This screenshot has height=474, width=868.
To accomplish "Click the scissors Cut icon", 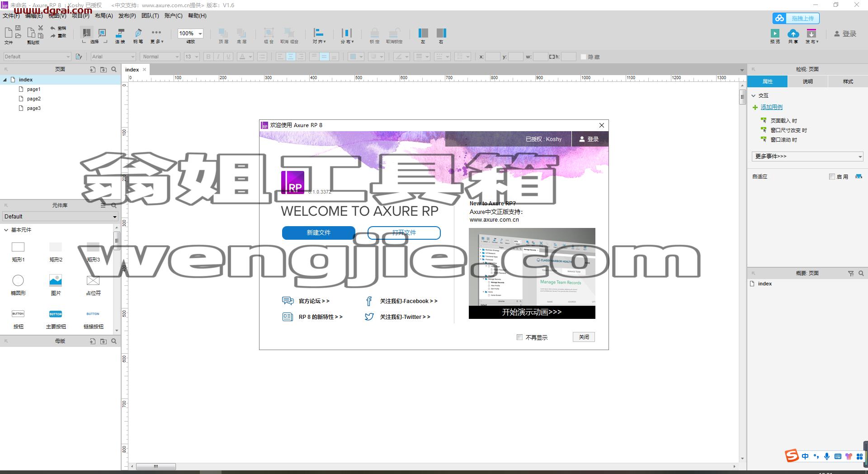I will (x=41, y=28).
